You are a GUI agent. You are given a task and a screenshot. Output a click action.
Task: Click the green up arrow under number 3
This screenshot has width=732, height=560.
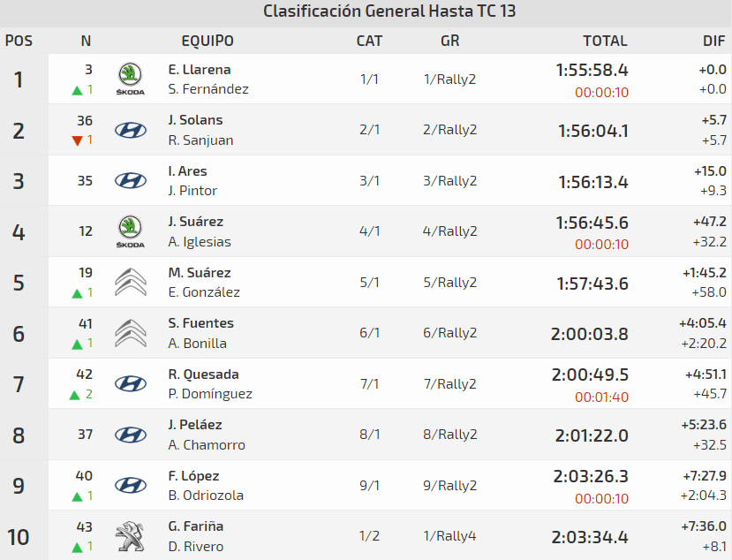76,90
